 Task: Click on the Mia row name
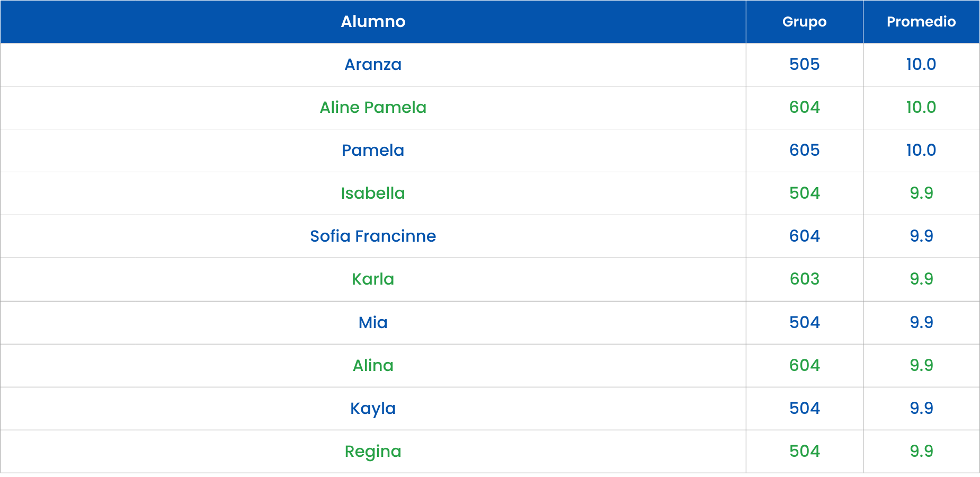(373, 323)
